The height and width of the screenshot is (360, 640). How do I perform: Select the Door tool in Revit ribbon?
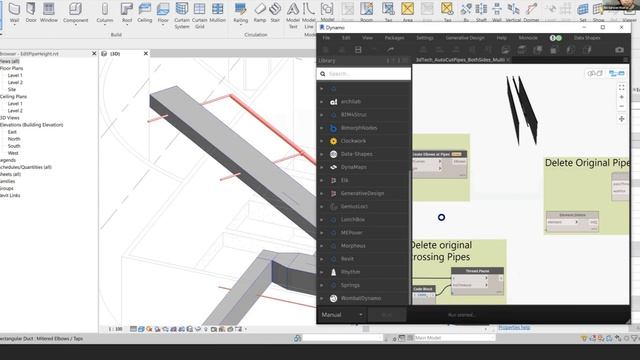click(31, 12)
